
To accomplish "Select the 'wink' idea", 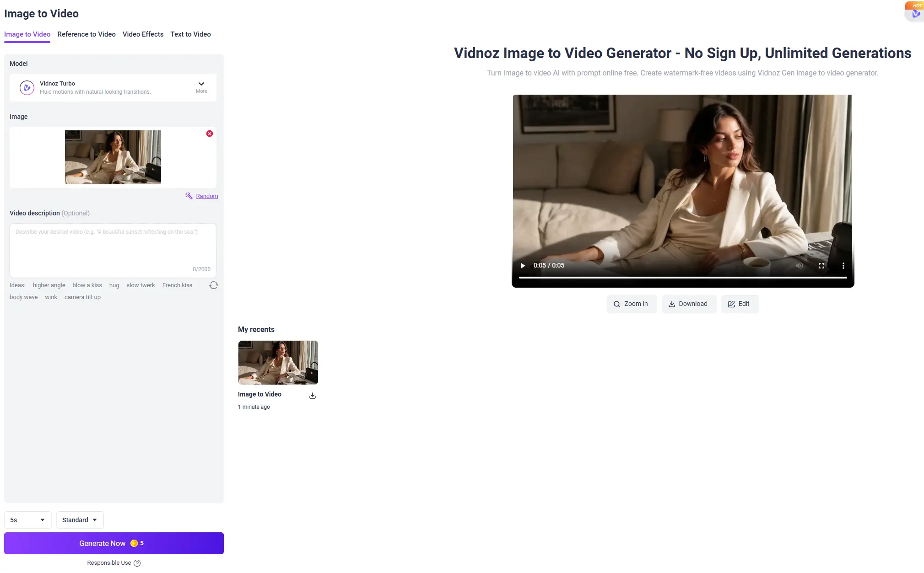I will point(51,297).
